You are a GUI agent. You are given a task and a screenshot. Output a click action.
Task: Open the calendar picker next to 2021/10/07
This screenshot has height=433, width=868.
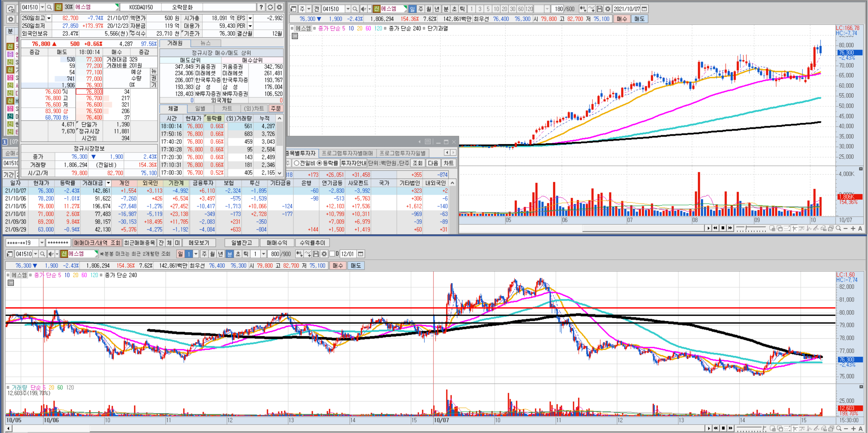pos(644,9)
